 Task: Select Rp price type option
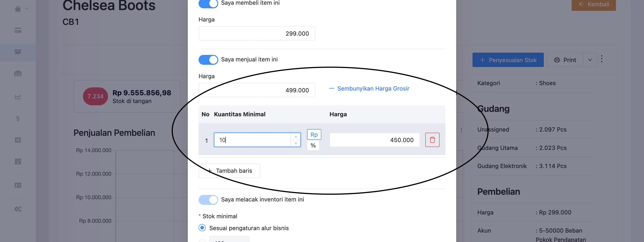pyautogui.click(x=314, y=134)
